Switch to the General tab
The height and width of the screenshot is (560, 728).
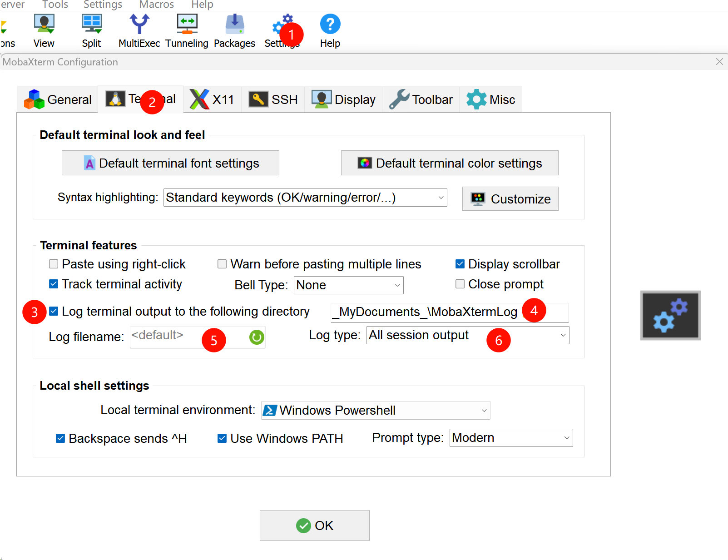(x=58, y=99)
